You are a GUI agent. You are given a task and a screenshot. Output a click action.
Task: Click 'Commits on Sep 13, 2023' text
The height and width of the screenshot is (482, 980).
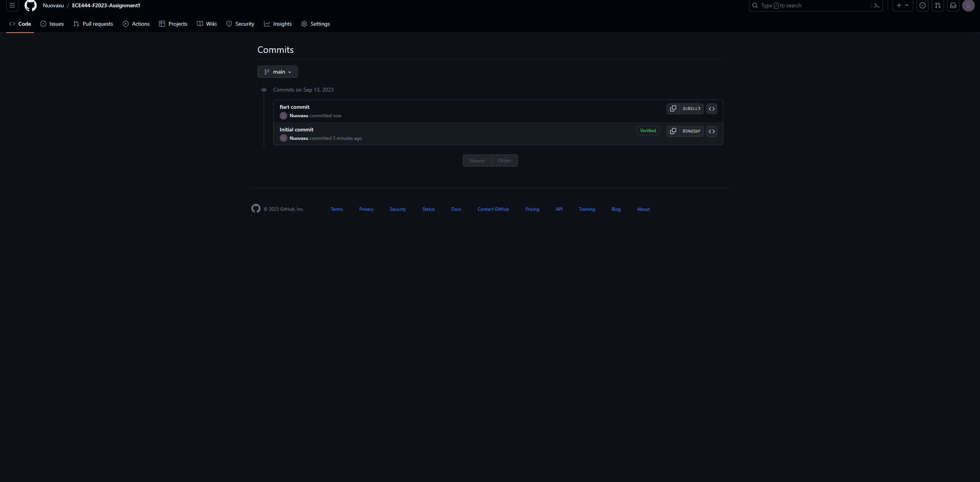[303, 90]
